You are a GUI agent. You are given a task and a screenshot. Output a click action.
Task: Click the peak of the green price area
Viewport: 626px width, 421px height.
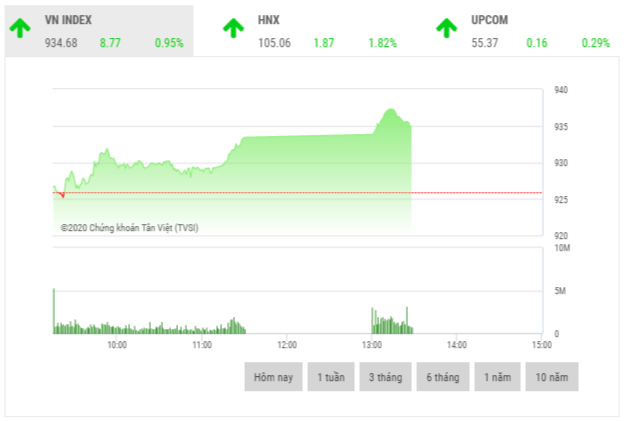click(389, 110)
